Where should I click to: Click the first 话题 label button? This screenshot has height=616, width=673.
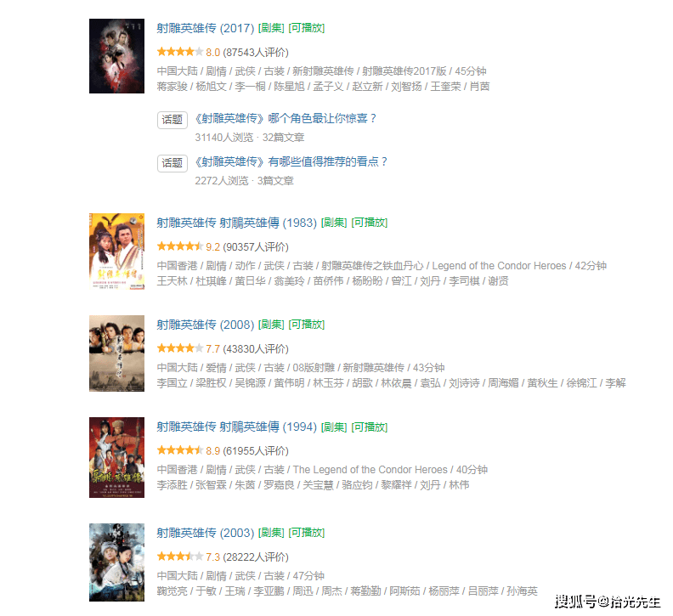[172, 120]
